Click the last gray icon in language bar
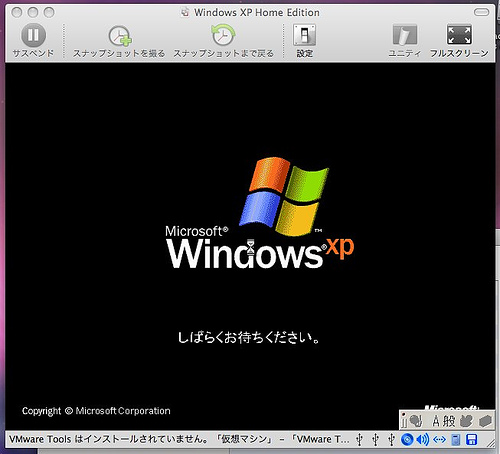This screenshot has height=454, width=500. click(x=486, y=421)
